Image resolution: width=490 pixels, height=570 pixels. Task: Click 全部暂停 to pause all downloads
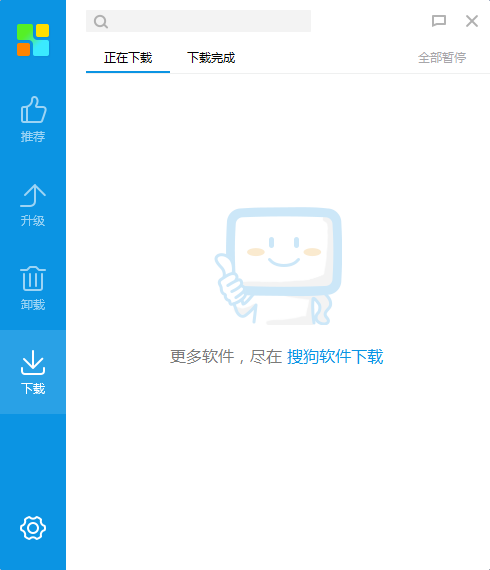point(442,58)
